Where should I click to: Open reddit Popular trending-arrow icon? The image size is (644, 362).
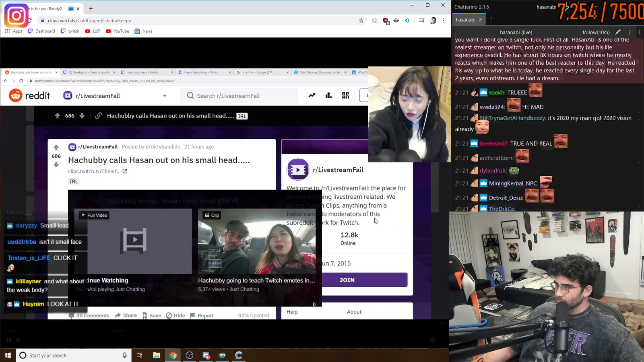[x=312, y=95]
